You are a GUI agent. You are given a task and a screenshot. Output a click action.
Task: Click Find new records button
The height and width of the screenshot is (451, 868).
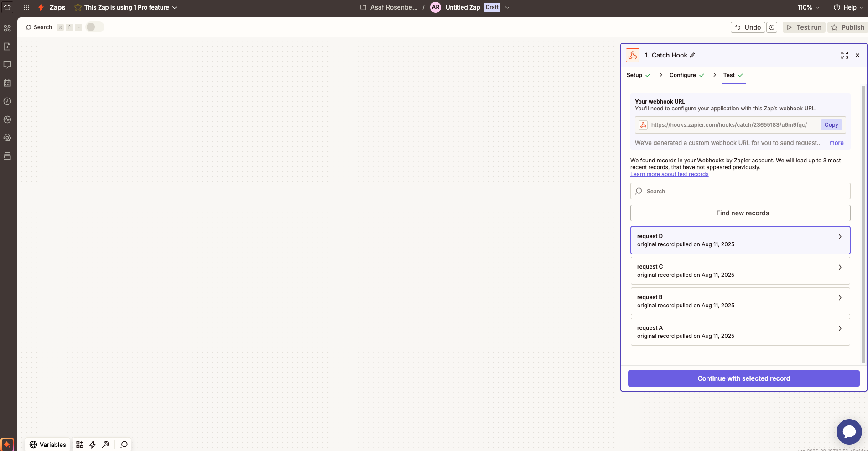coord(740,213)
